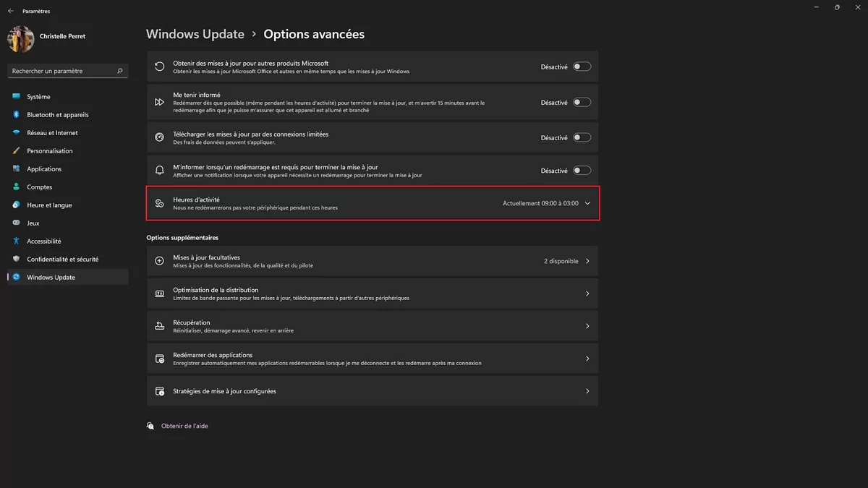868x488 pixels.
Task: Click the search magnifier icon
Action: point(120,71)
